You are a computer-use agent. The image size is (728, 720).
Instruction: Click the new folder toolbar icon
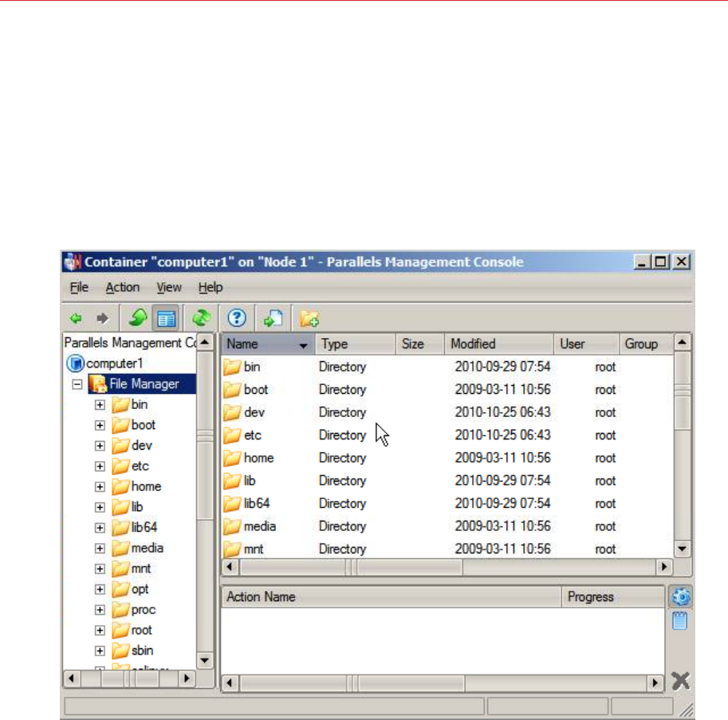coord(309,319)
